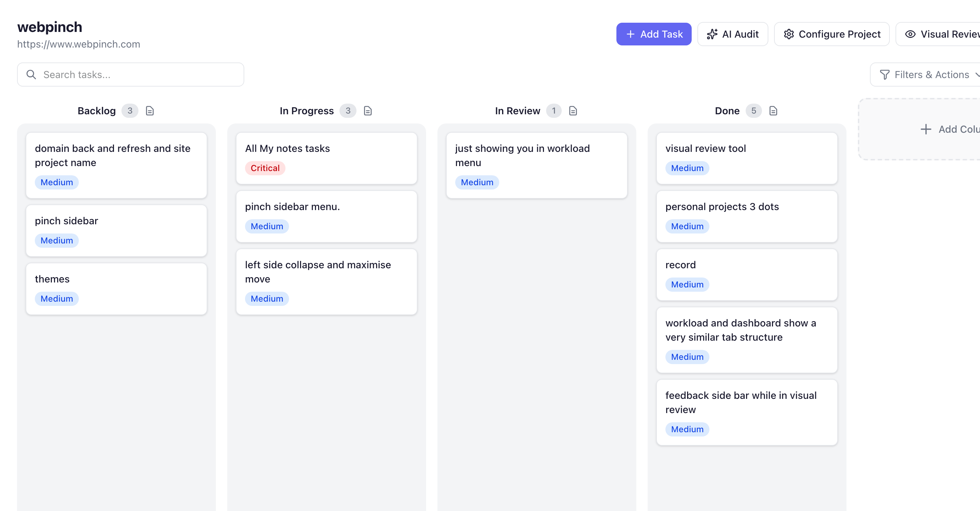Open the 'domain back and refresh' task card
The image size is (980, 511).
(x=116, y=165)
